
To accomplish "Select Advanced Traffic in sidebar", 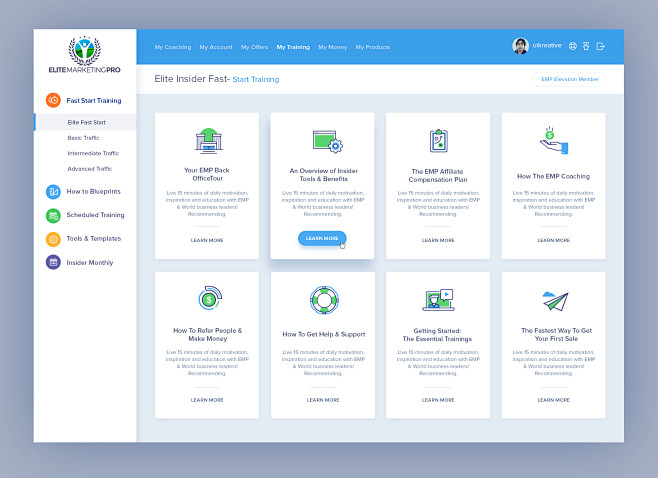I will 90,169.
